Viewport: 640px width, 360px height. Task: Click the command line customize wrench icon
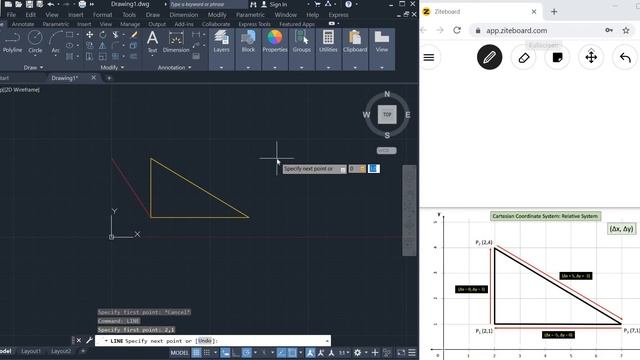click(89, 340)
